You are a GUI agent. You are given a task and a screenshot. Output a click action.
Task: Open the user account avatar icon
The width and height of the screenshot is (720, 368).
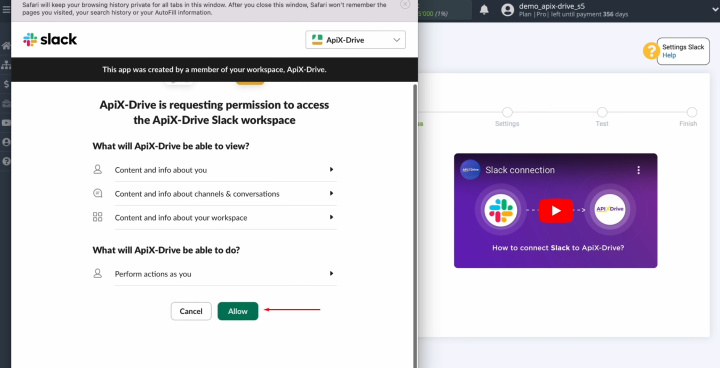[507, 10]
